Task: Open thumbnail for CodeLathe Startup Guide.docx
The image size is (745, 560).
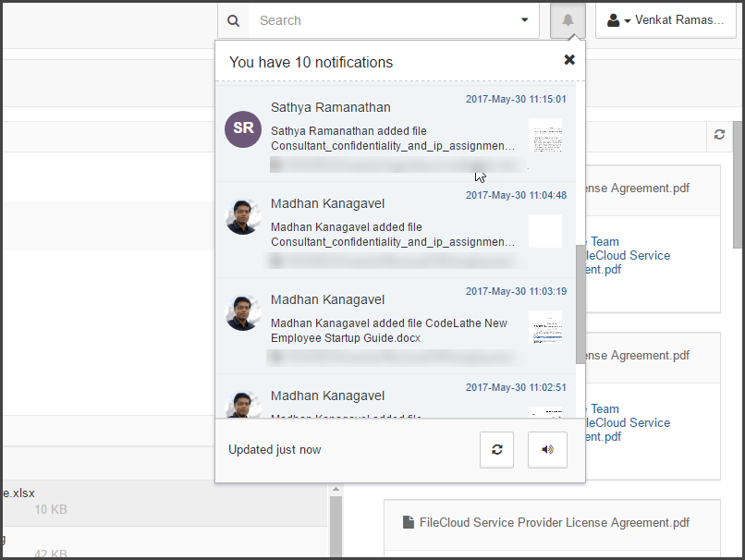Action: tap(545, 327)
